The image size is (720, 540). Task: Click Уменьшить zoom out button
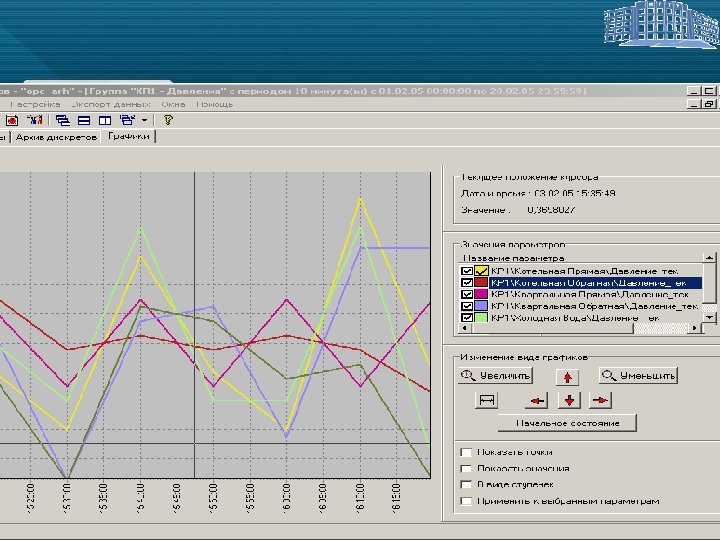click(x=638, y=376)
